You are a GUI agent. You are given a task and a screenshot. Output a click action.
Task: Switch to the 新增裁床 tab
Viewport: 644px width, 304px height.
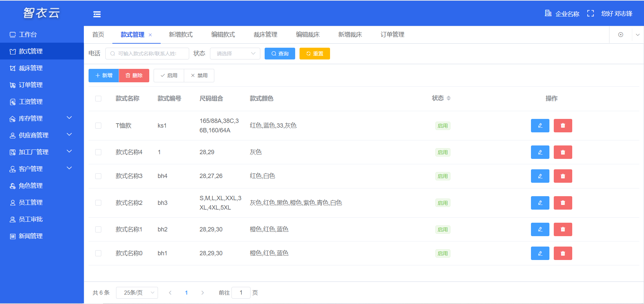(350, 35)
